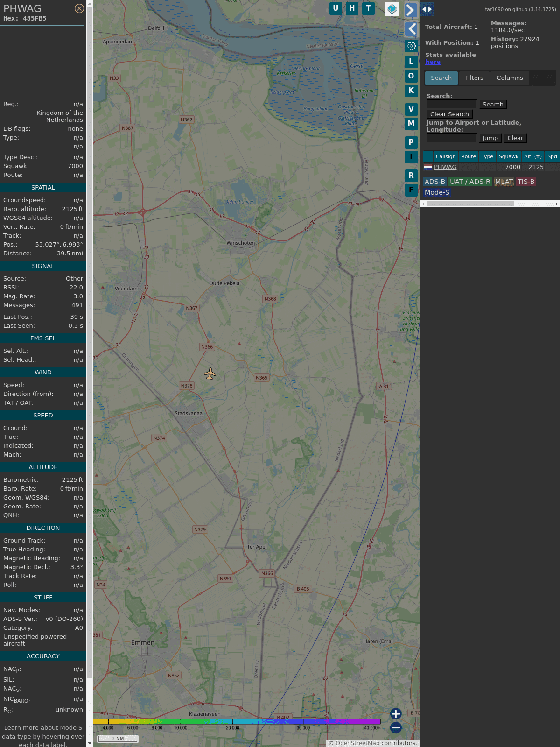This screenshot has width=560, height=747.
Task: Toggle the O map button
Action: (x=411, y=76)
